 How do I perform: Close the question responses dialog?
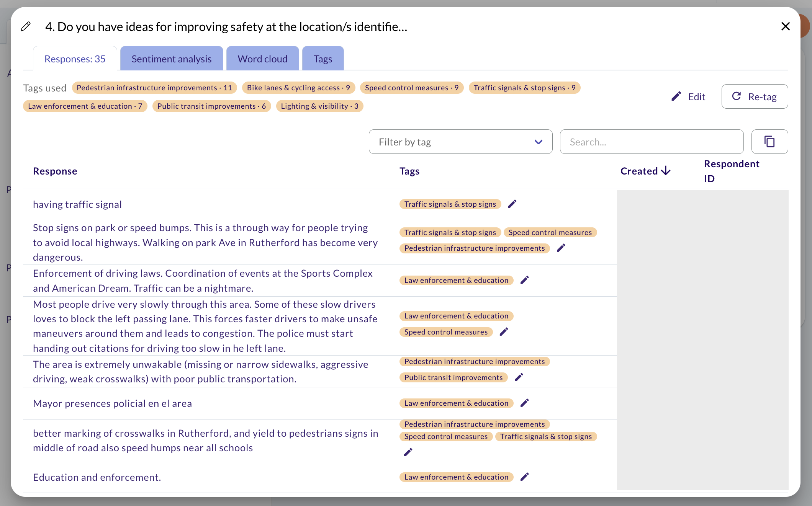coord(786,26)
